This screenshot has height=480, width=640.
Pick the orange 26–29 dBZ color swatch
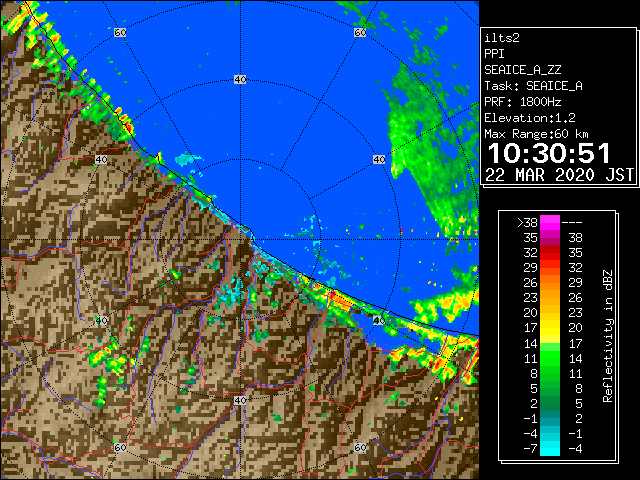pos(550,283)
